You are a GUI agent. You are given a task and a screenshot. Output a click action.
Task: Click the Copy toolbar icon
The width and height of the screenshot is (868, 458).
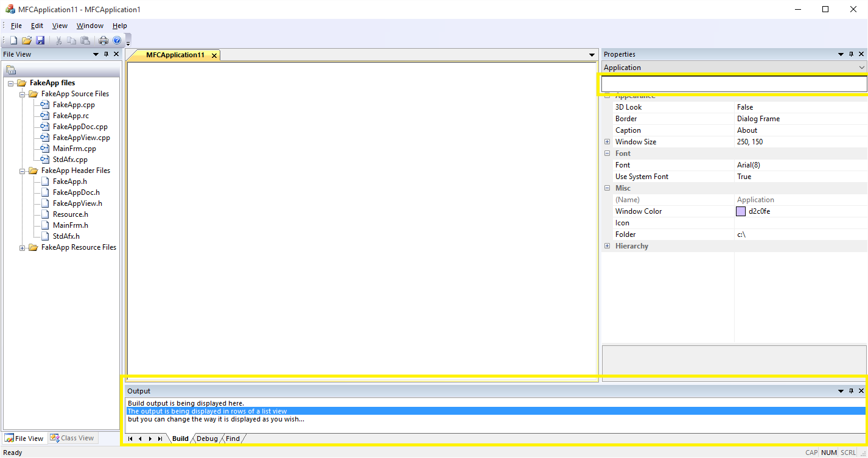[x=72, y=40]
